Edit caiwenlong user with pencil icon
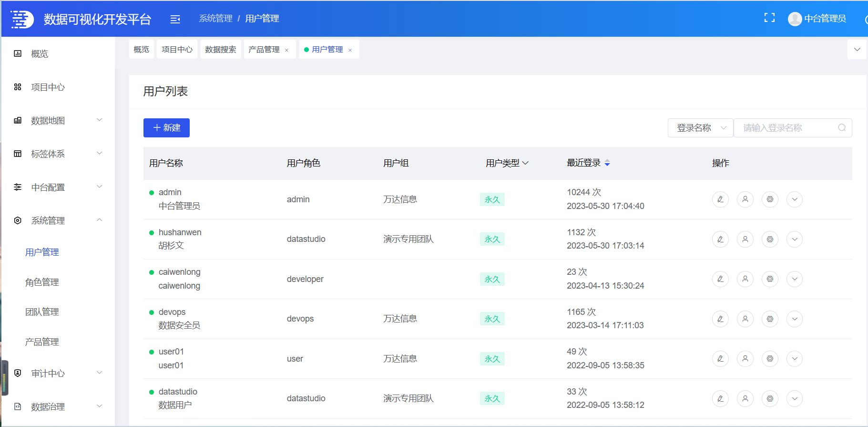Image resolution: width=868 pixels, height=427 pixels. tap(720, 279)
